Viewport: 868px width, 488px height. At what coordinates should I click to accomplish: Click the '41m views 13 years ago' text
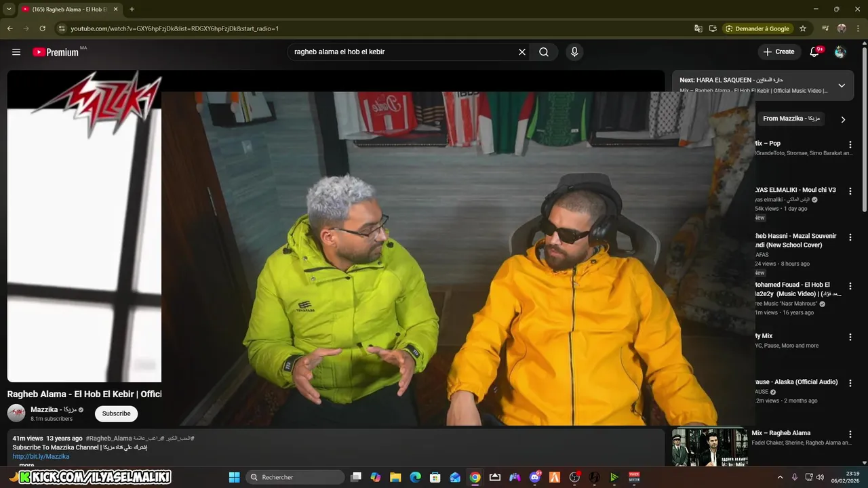pos(47,439)
